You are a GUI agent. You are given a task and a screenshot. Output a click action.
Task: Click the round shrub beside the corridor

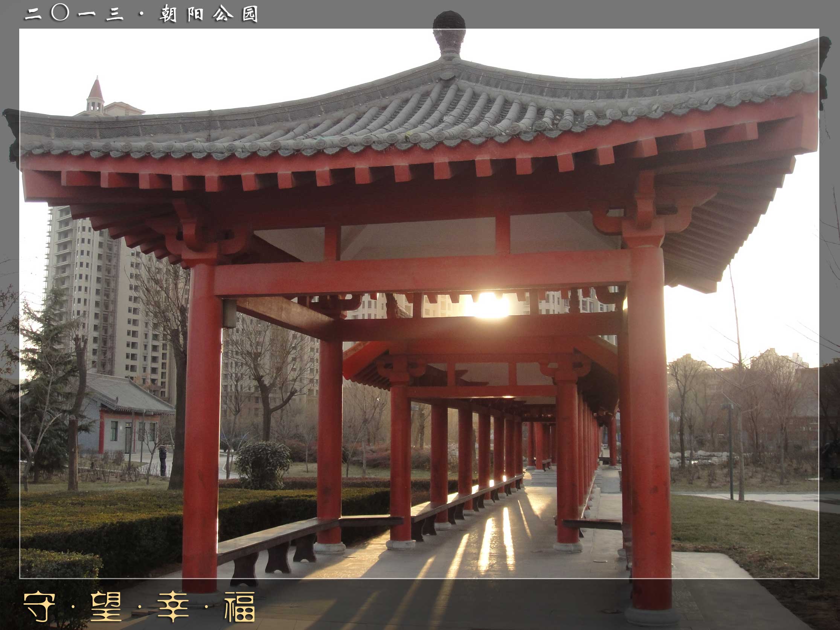click(x=263, y=464)
